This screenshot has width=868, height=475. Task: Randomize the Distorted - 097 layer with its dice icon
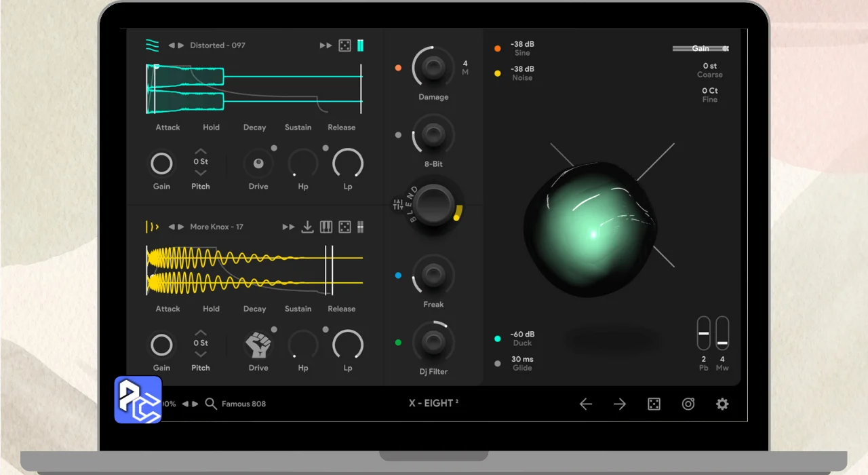tap(344, 45)
